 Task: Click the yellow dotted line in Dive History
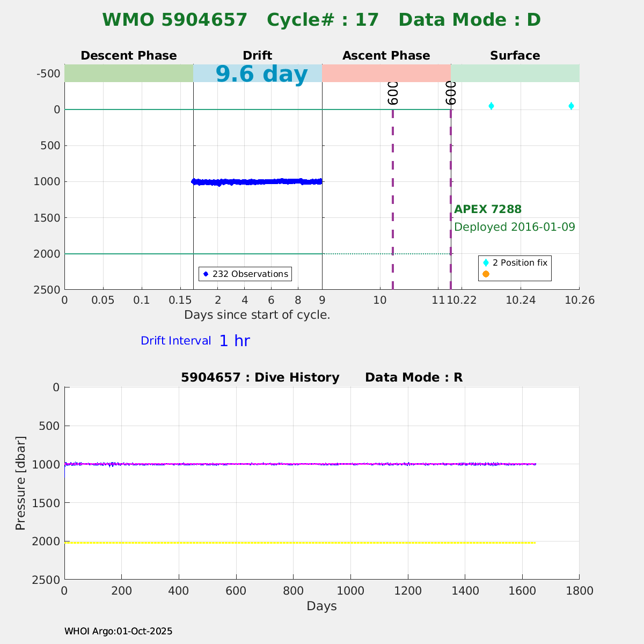(x=301, y=543)
